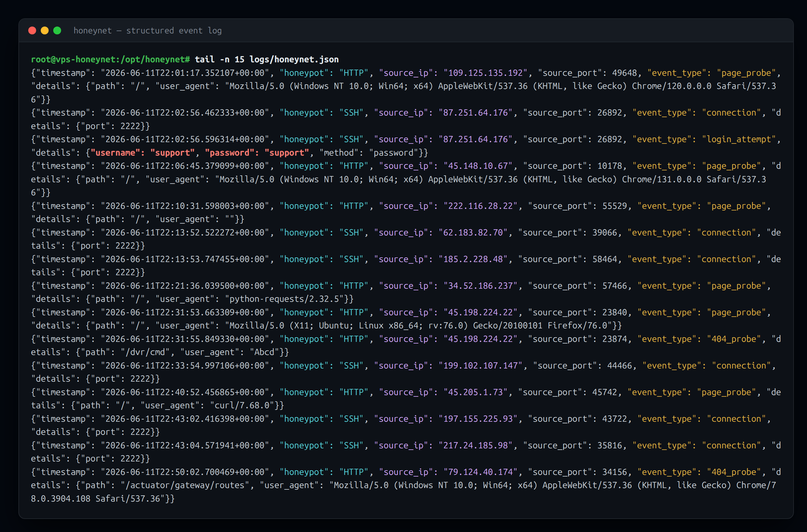This screenshot has width=807, height=532.
Task: Select source IP "34.52.186.237"
Action: (x=481, y=286)
